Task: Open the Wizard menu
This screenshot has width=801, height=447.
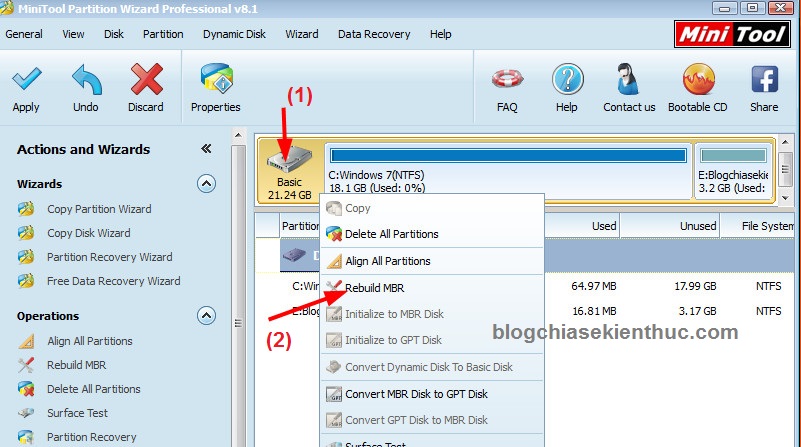Action: (302, 34)
